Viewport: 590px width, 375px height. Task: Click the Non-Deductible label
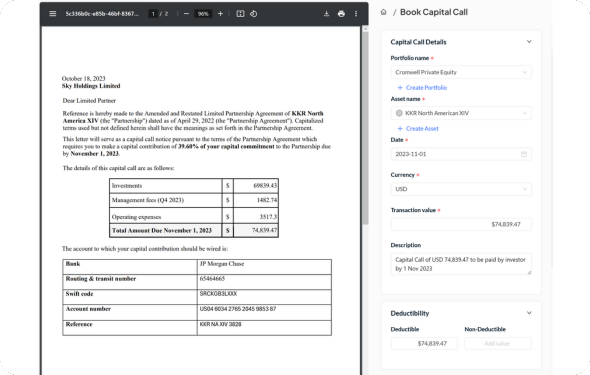pyautogui.click(x=485, y=329)
